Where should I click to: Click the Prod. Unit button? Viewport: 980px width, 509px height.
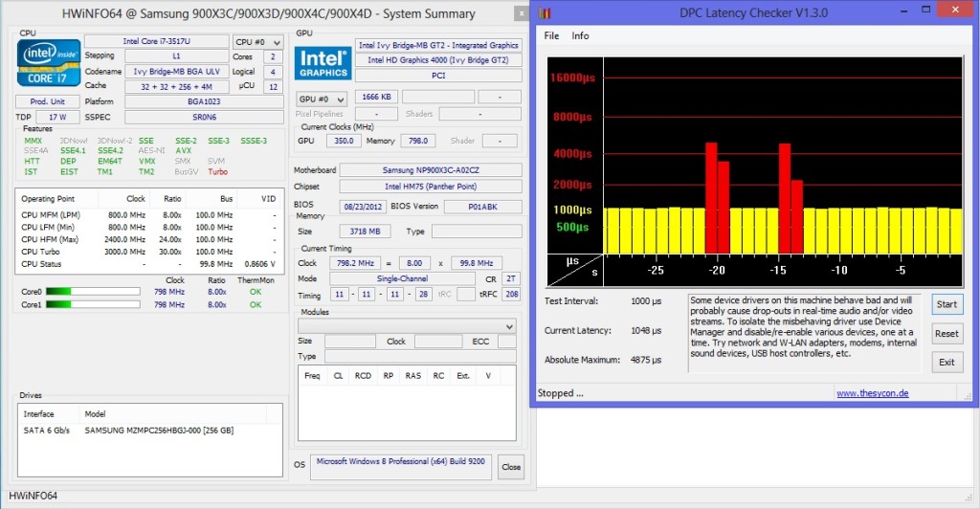tap(48, 101)
